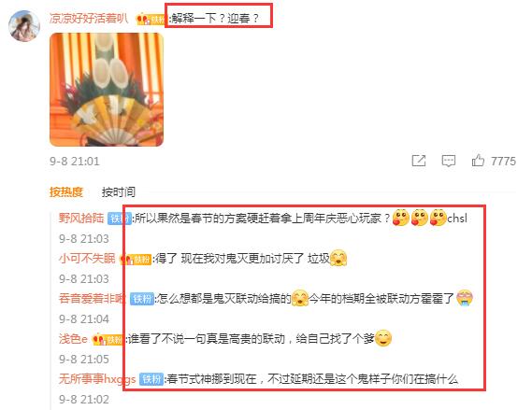
Task: Click the share/forward icon under the post
Action: [419, 161]
